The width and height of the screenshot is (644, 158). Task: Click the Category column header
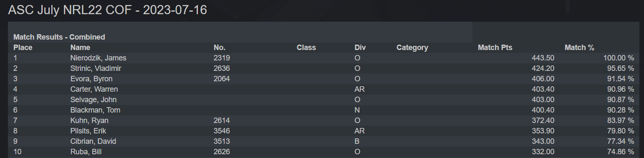pos(412,48)
